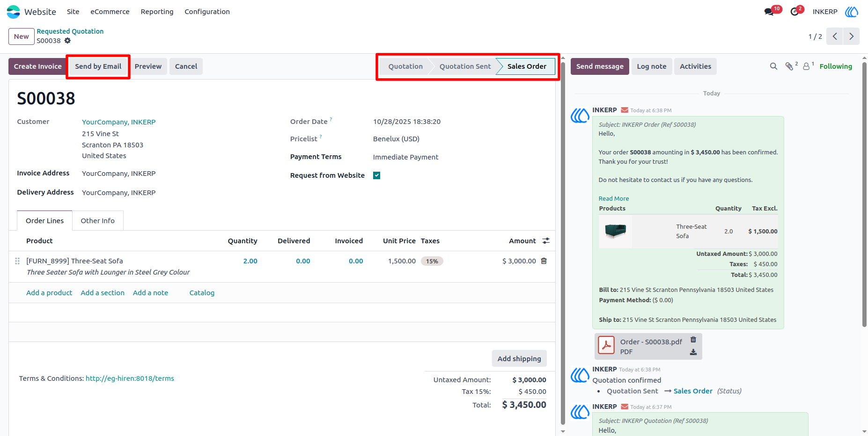Open the Reporting menu
Screen dimensions: 868x436
point(157,12)
